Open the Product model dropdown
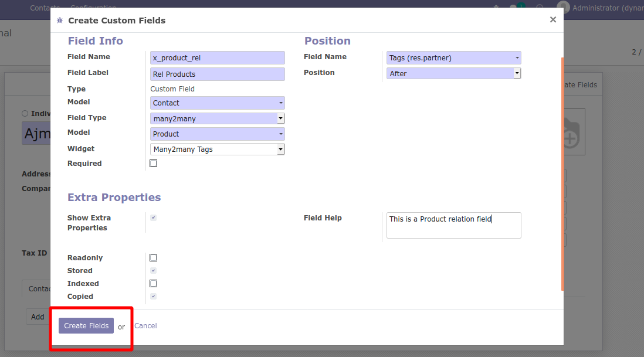 click(217, 134)
